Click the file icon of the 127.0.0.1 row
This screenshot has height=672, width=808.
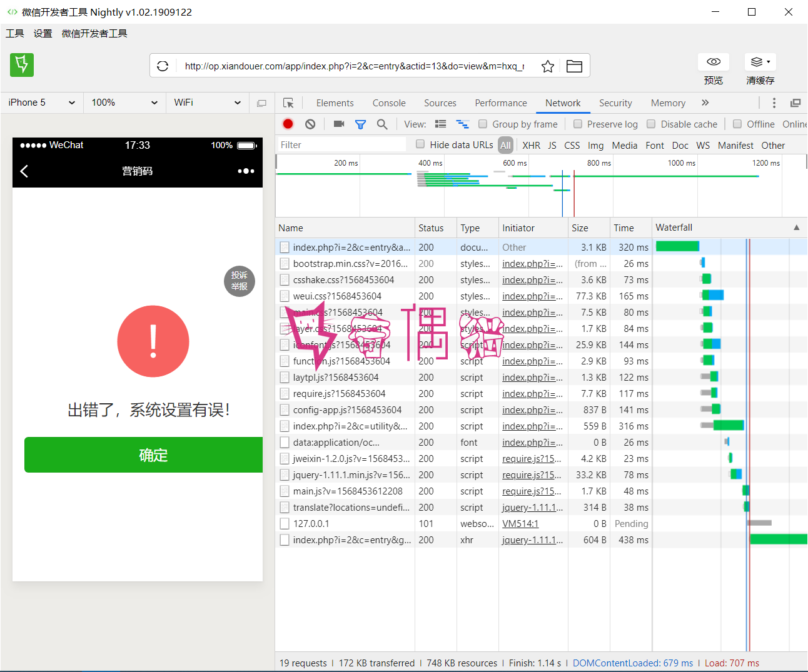coord(285,524)
